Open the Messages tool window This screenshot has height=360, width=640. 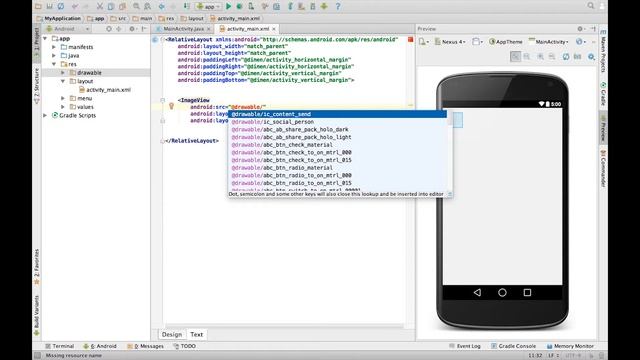coord(145,346)
